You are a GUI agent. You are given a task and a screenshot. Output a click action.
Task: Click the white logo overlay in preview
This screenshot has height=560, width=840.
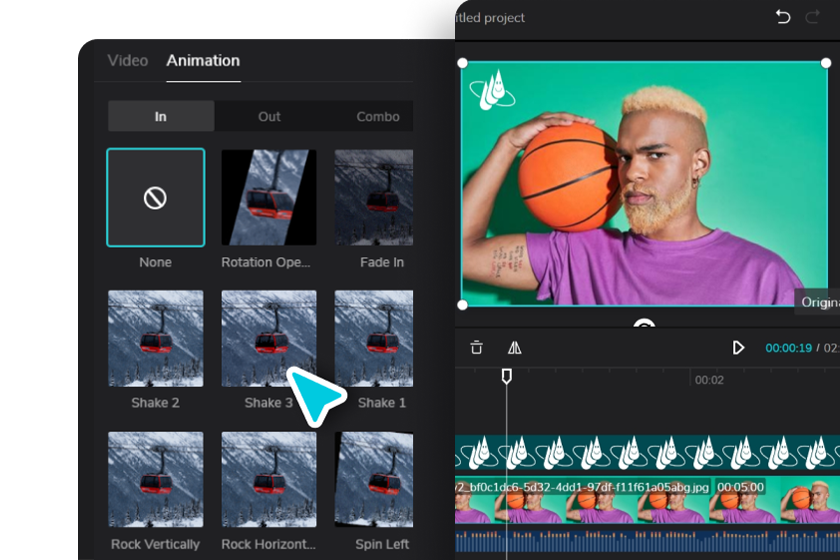click(x=492, y=90)
